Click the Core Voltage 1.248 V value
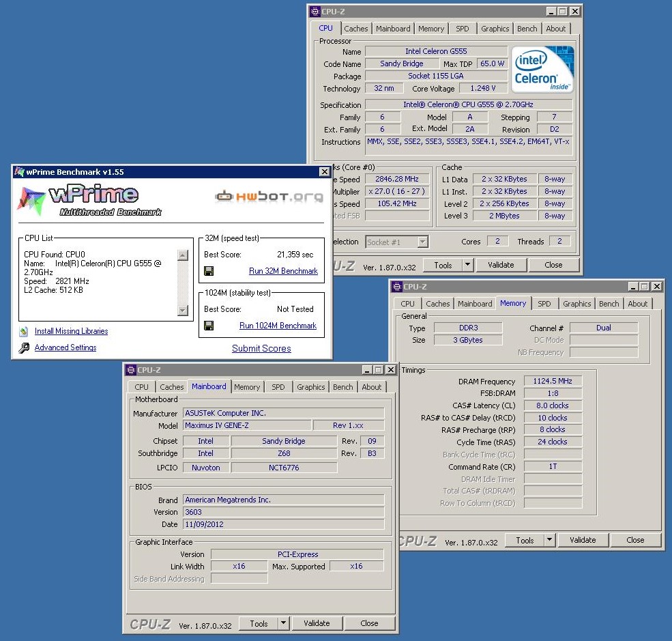672x641 pixels. pos(483,88)
